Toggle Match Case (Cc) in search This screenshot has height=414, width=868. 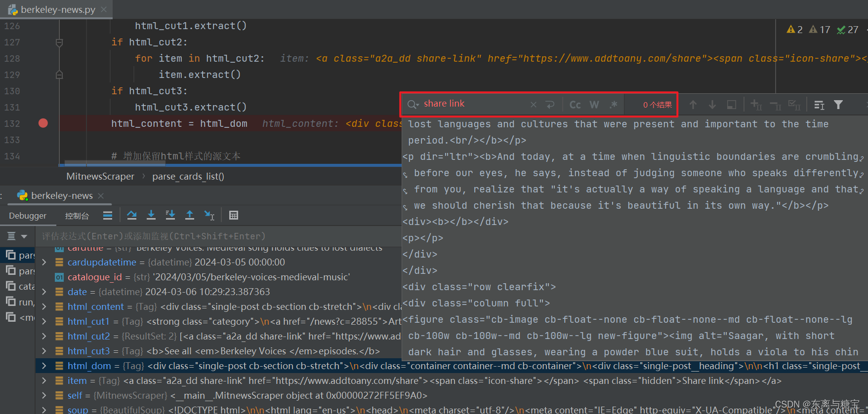[575, 105]
